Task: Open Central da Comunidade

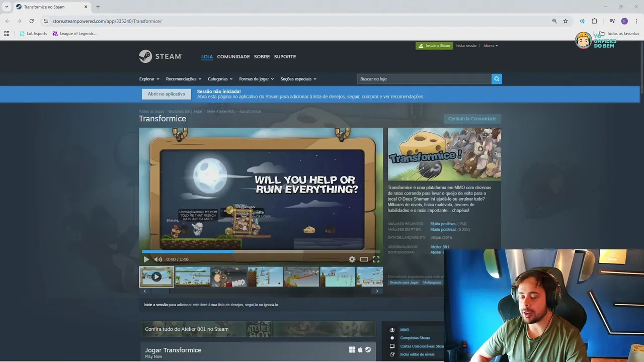Action: 472,119
